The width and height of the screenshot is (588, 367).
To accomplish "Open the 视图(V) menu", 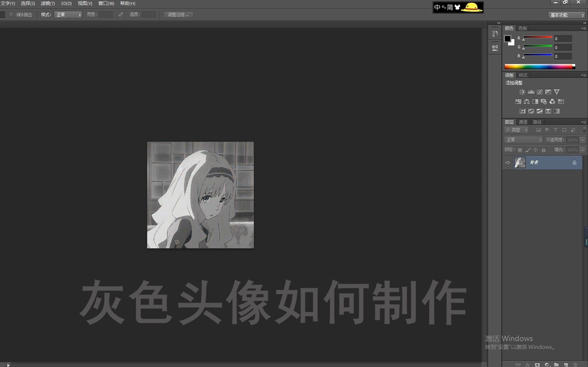I will tap(85, 4).
